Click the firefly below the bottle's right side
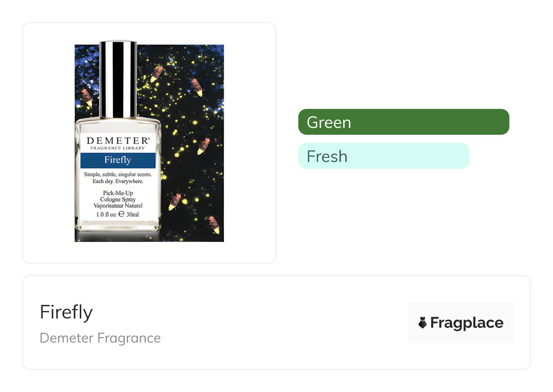The image size is (553, 392). 175,201
